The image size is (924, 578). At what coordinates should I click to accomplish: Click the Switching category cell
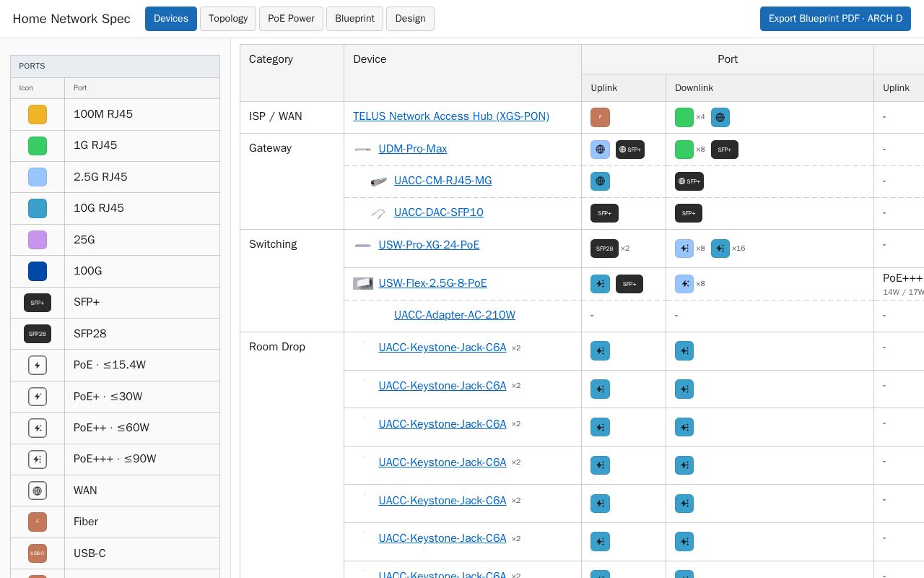click(292, 280)
